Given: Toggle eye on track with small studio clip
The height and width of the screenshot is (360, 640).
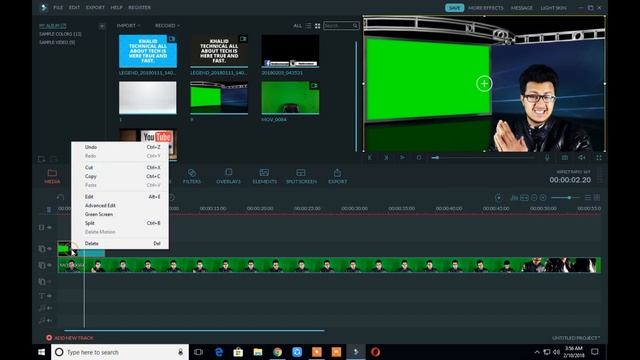Looking at the screenshot, I should pos(49,249).
